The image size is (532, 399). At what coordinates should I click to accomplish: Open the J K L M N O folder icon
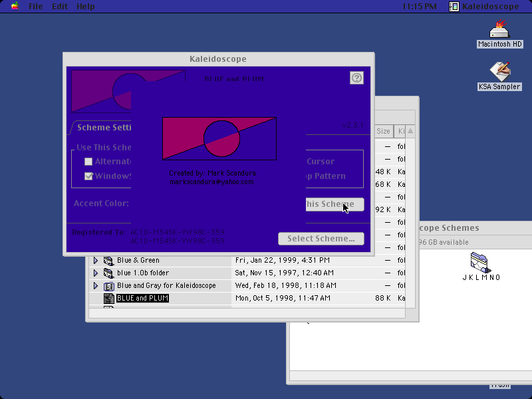pyautogui.click(x=480, y=263)
